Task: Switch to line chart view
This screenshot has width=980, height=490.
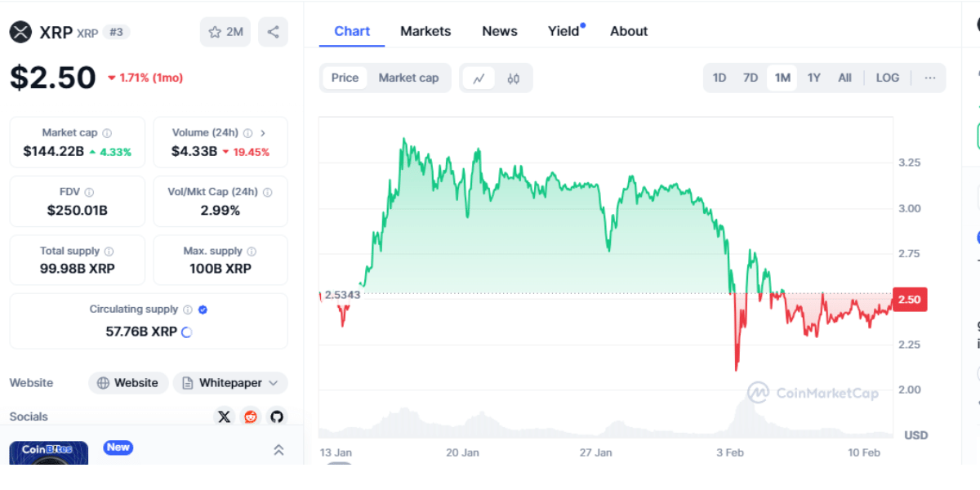Action: pos(479,78)
